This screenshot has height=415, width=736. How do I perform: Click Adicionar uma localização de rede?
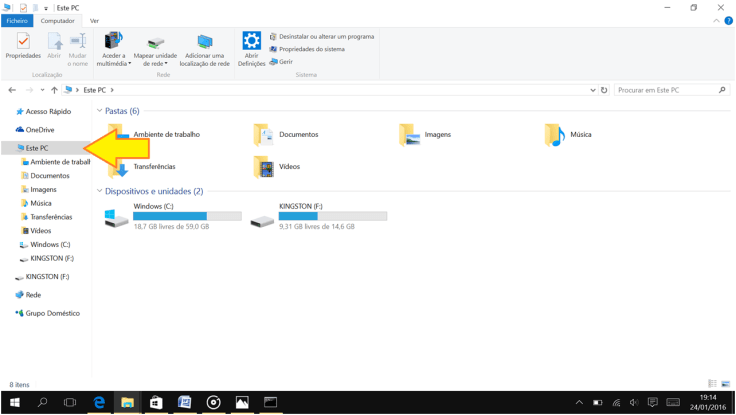pos(204,48)
